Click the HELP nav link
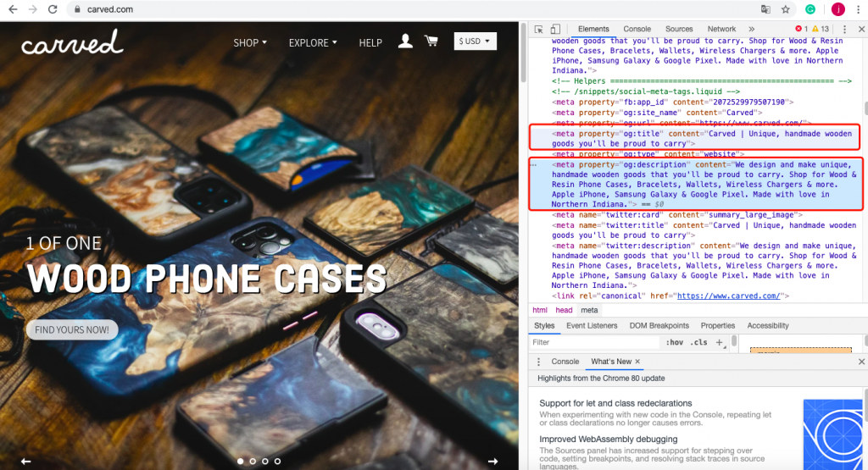Screen dimensions: 868x470 370,42
